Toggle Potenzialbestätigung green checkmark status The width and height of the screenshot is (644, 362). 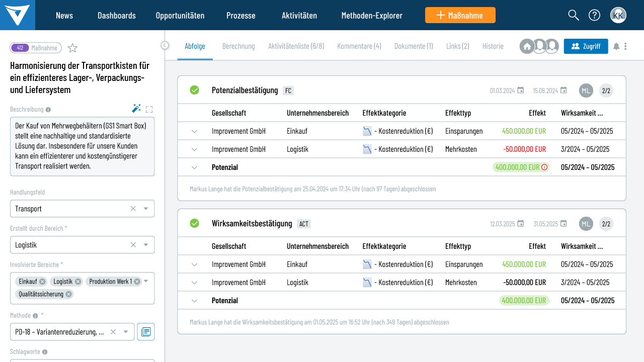pyautogui.click(x=194, y=90)
